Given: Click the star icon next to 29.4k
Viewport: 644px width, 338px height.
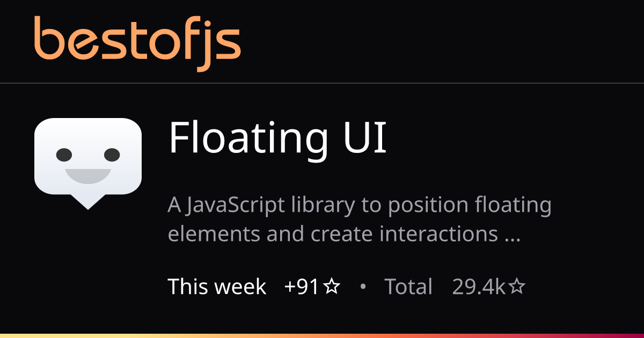Looking at the screenshot, I should 516,287.
